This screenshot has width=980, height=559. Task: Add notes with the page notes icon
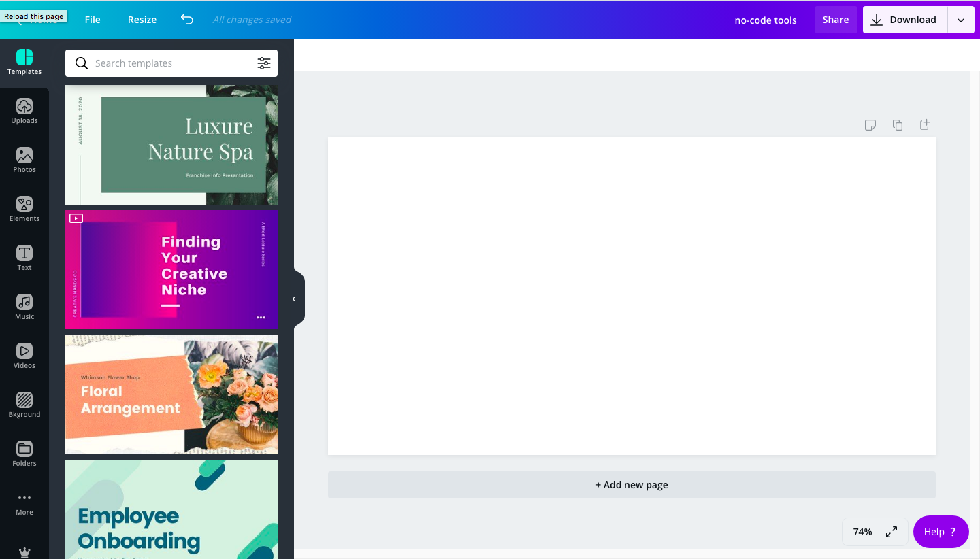coord(870,125)
